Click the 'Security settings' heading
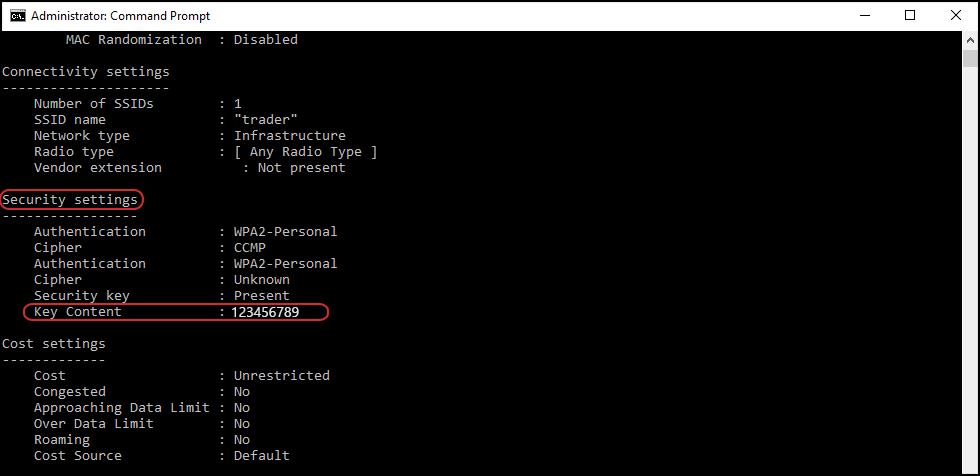 click(70, 200)
